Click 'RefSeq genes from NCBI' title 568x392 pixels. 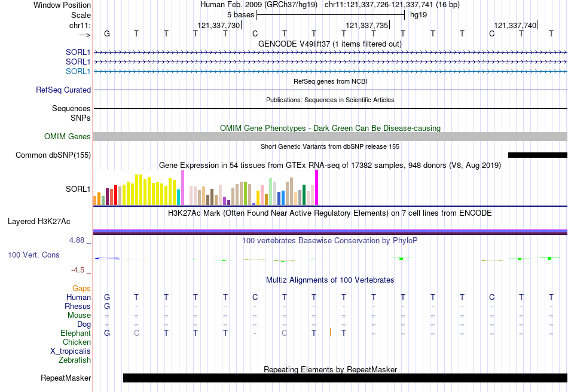click(330, 81)
